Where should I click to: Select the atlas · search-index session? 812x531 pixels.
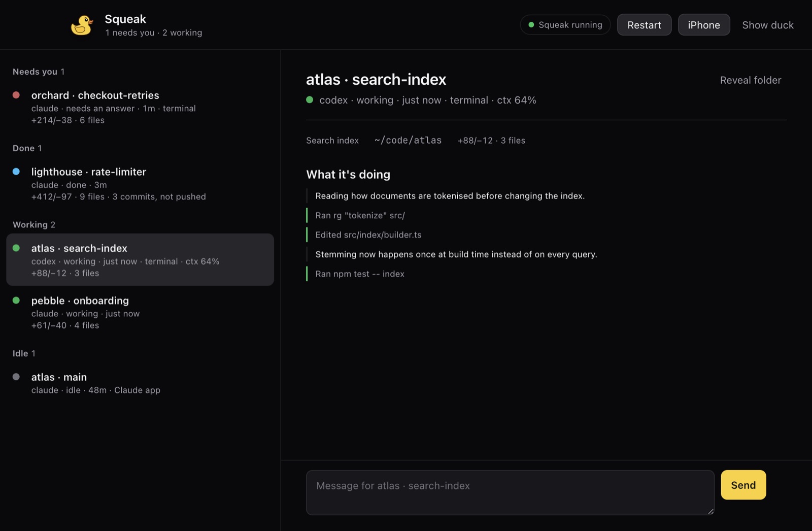click(140, 260)
